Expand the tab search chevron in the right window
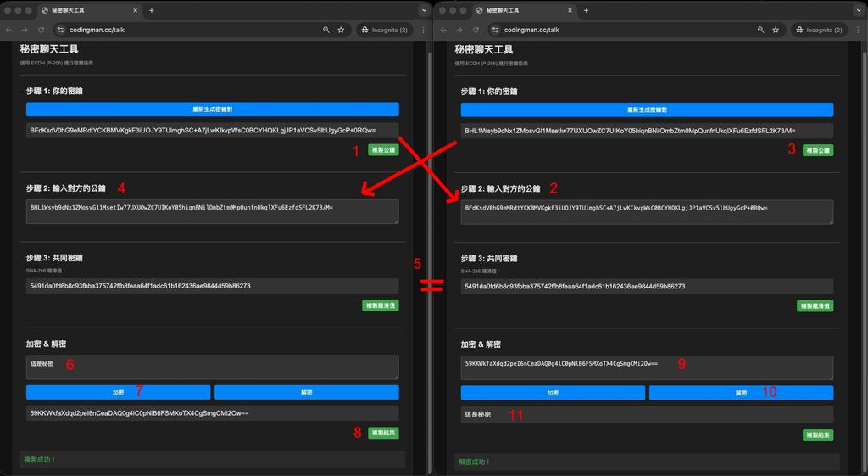Viewport: 868px width, 476px height. pyautogui.click(x=858, y=10)
